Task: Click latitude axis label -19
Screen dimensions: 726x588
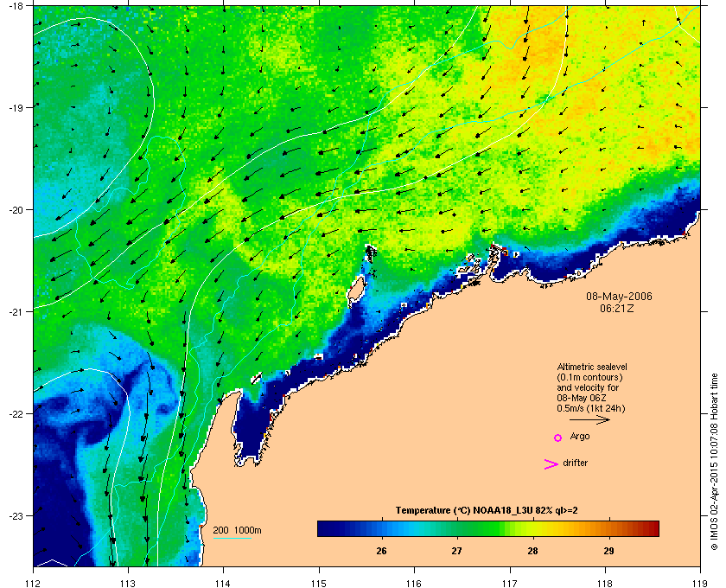Action: [x=16, y=107]
